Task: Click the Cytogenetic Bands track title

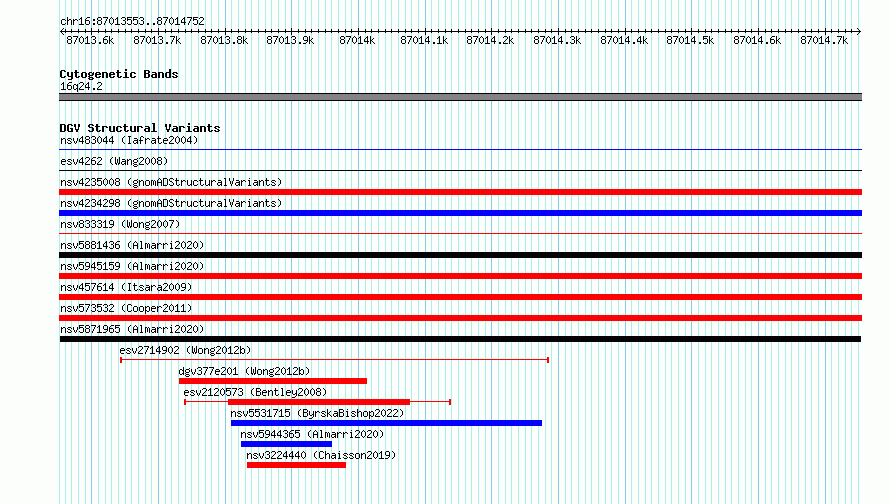Action: coord(119,74)
